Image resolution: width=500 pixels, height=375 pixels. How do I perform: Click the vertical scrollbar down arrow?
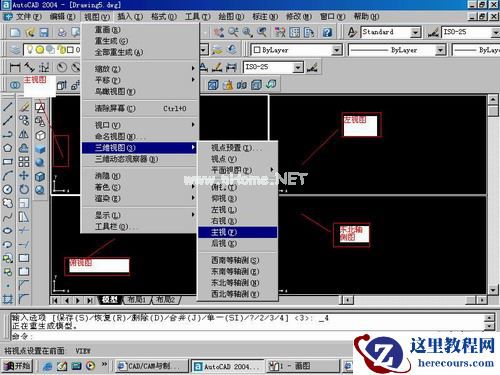(x=493, y=290)
